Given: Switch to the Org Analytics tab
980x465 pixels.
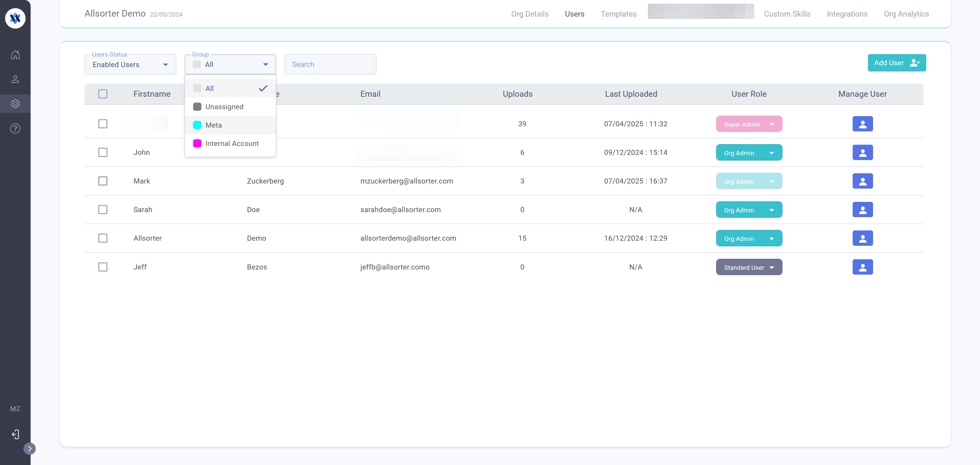Looking at the screenshot, I should [x=906, y=14].
